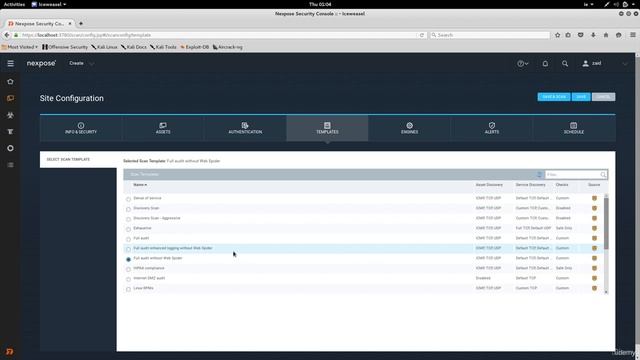Switch to the Authentication tab

click(245, 128)
